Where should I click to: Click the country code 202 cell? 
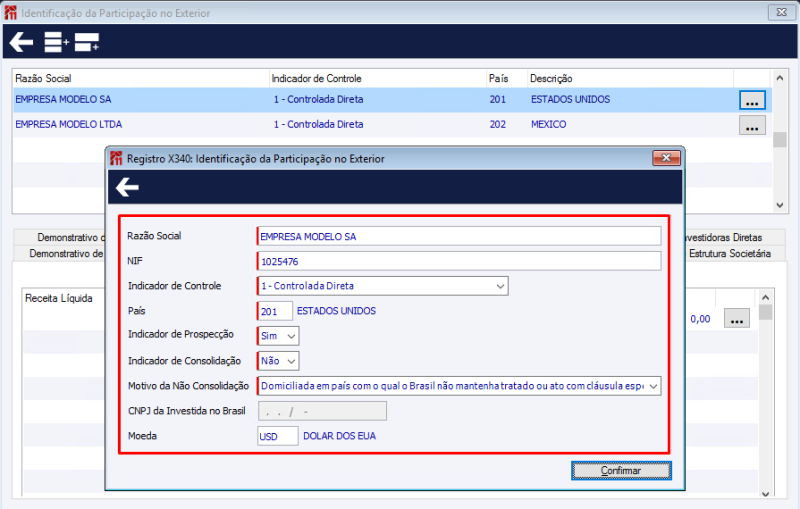tap(498, 124)
